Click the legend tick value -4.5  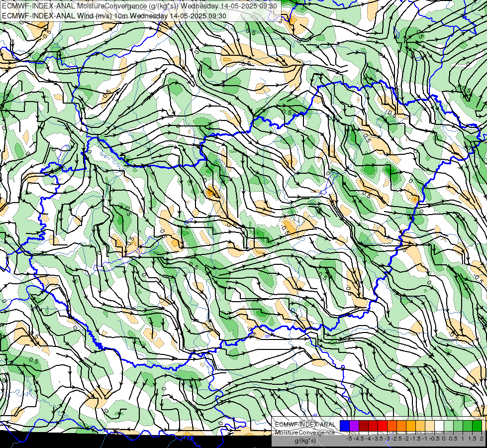point(359,439)
